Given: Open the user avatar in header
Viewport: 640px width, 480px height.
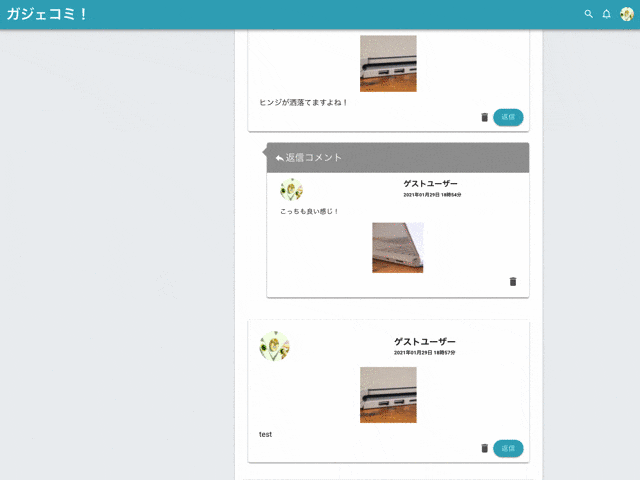Looking at the screenshot, I should pyautogui.click(x=627, y=14).
